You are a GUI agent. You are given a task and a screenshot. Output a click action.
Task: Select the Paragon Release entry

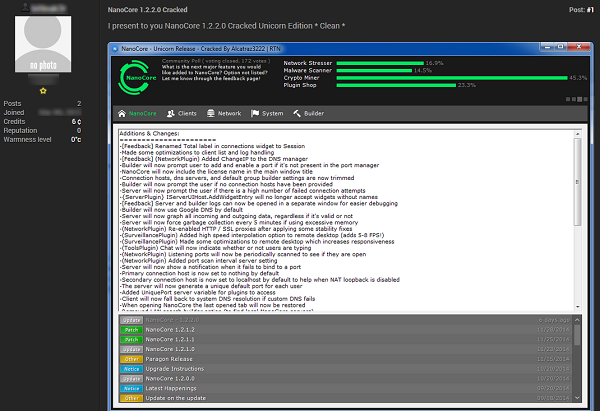(x=346, y=359)
